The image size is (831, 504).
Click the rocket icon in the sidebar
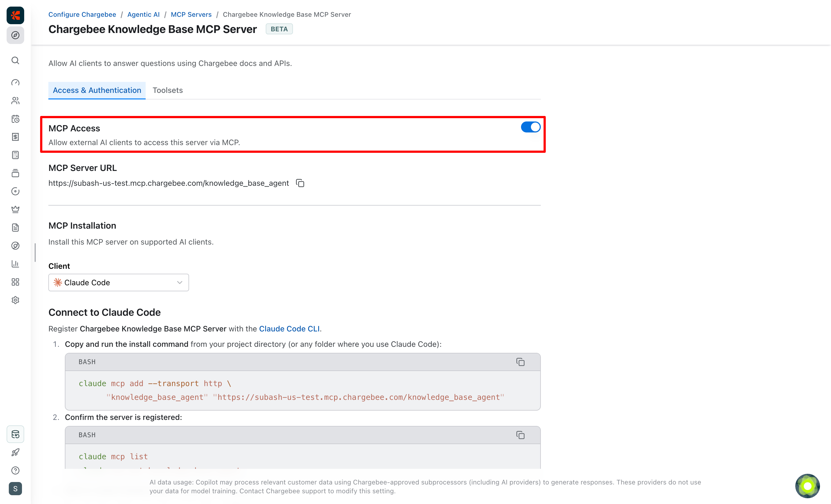[x=15, y=452]
